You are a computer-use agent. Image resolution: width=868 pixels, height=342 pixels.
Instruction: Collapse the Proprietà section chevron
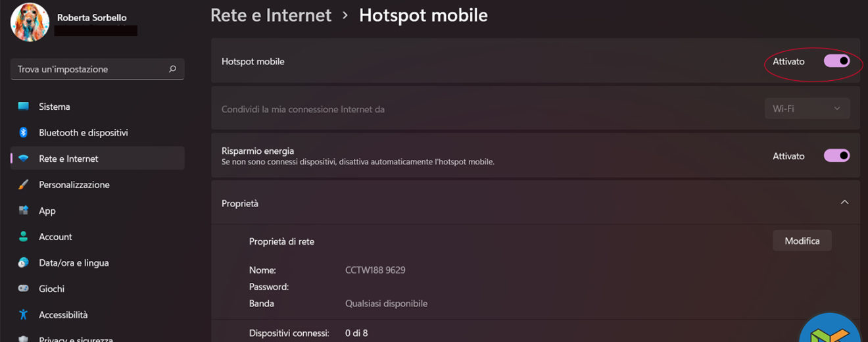pyautogui.click(x=844, y=203)
